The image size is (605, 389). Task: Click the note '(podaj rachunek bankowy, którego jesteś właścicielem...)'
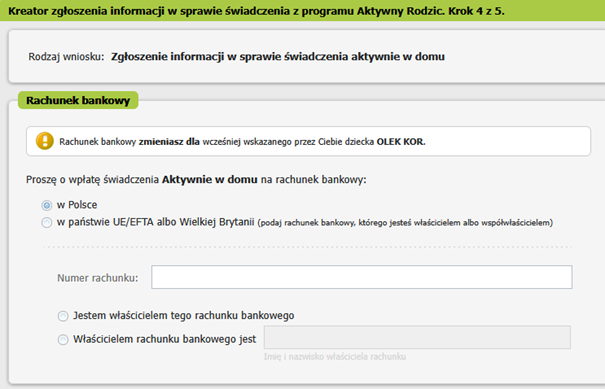(x=405, y=223)
